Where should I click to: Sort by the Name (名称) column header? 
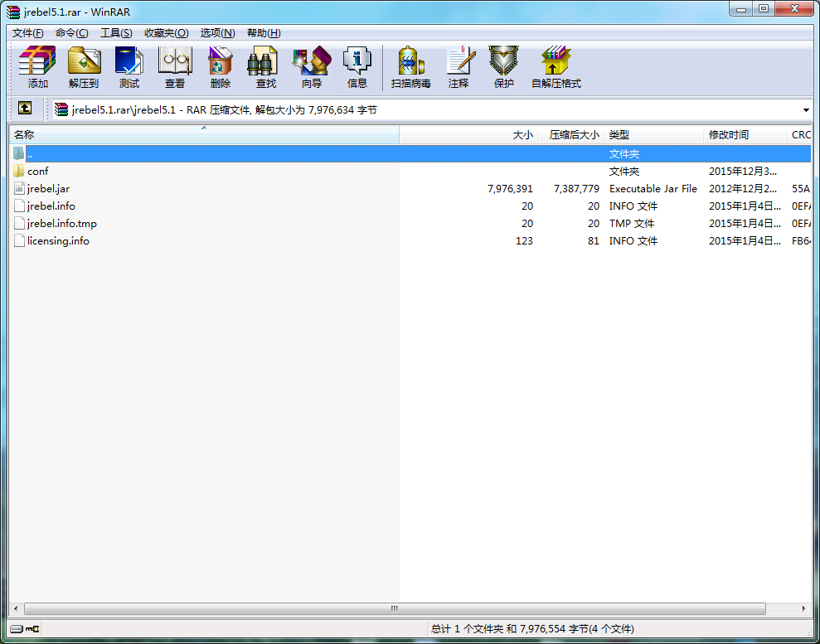click(x=204, y=135)
